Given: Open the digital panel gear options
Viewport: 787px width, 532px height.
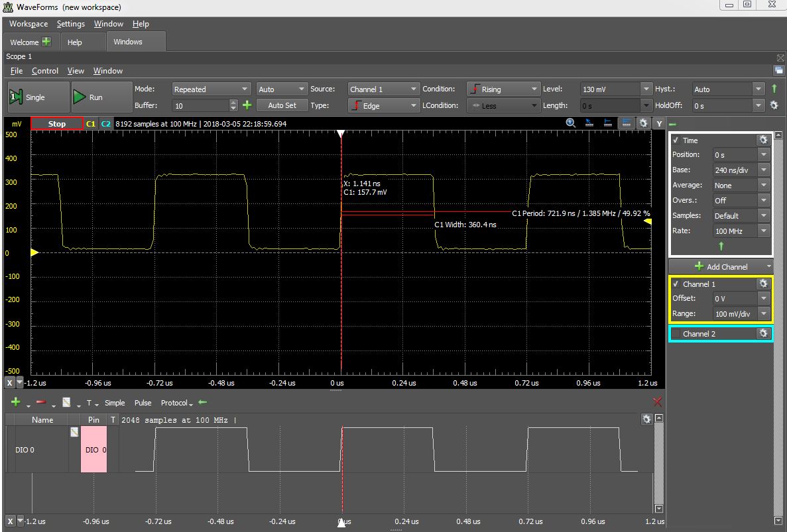Looking at the screenshot, I should pos(646,419).
